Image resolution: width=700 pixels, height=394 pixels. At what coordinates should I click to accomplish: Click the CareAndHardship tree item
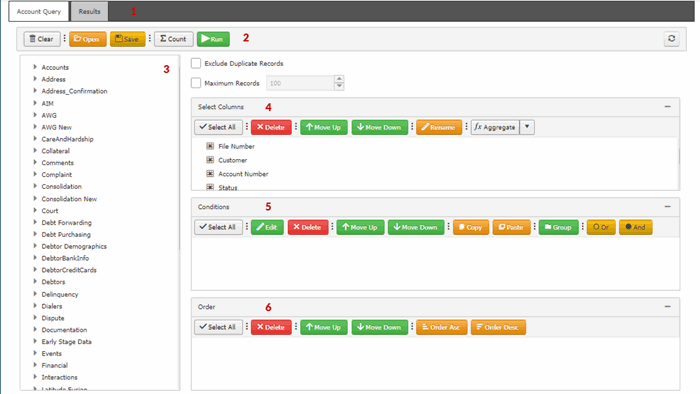67,139
